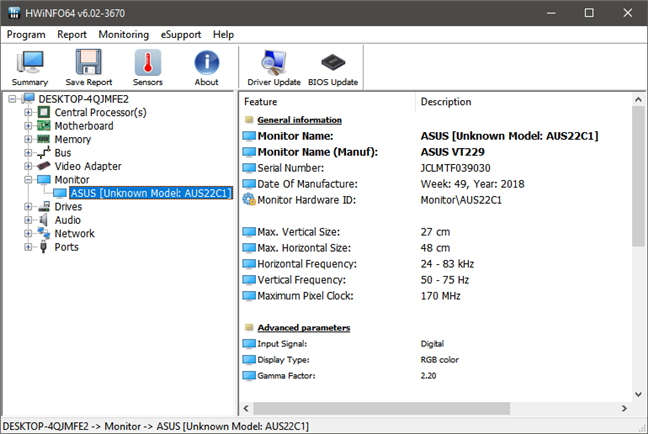Select the Ports tree label

67,247
